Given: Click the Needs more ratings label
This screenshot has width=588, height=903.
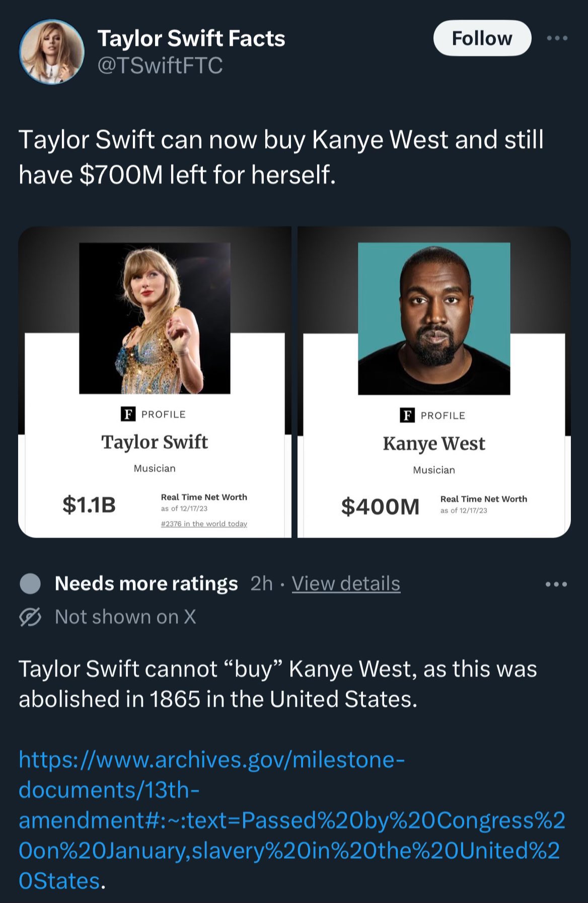Looking at the screenshot, I should coord(146,584).
